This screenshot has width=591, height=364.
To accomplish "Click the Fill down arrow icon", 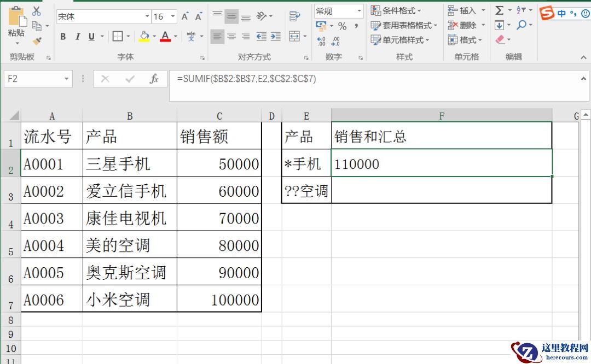I will 499,25.
